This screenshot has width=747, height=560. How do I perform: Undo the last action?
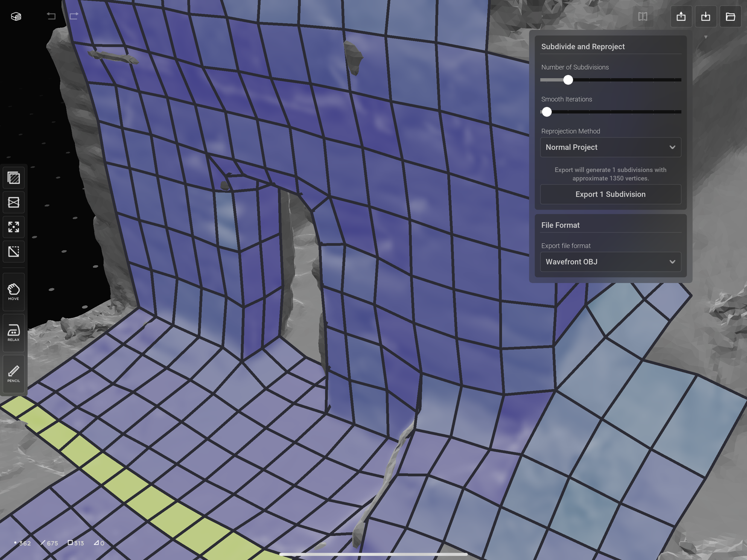pos(51,16)
